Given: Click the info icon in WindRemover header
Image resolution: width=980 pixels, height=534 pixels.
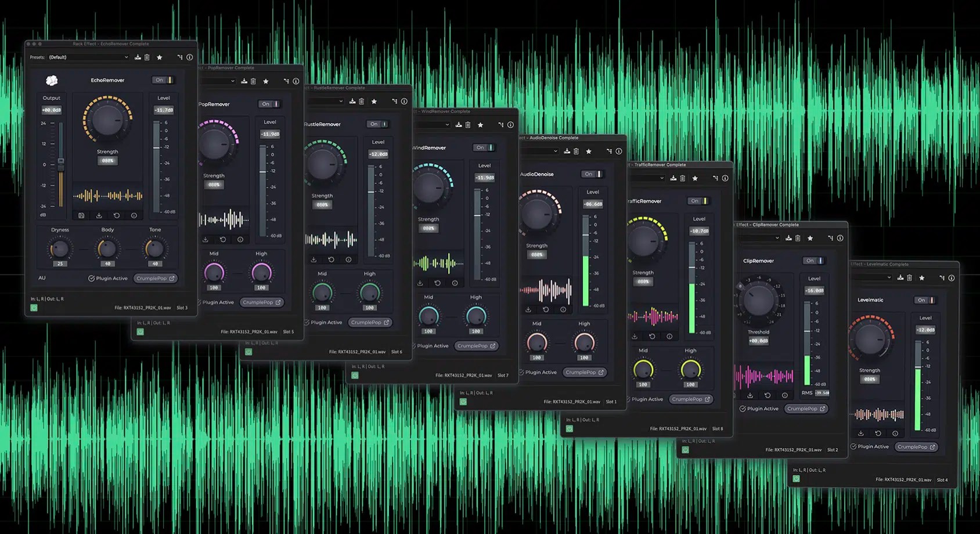Looking at the screenshot, I should pyautogui.click(x=510, y=125).
